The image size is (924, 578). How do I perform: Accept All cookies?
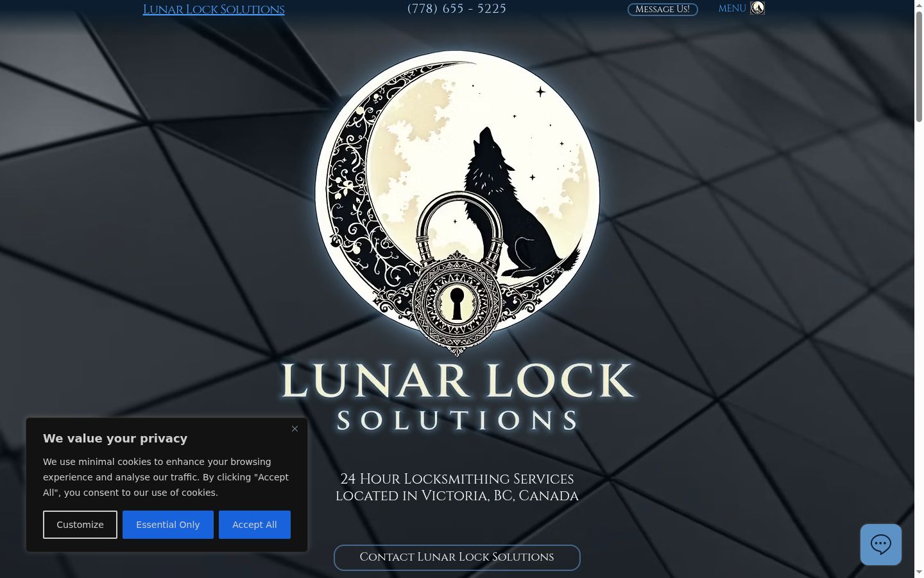[x=255, y=525]
